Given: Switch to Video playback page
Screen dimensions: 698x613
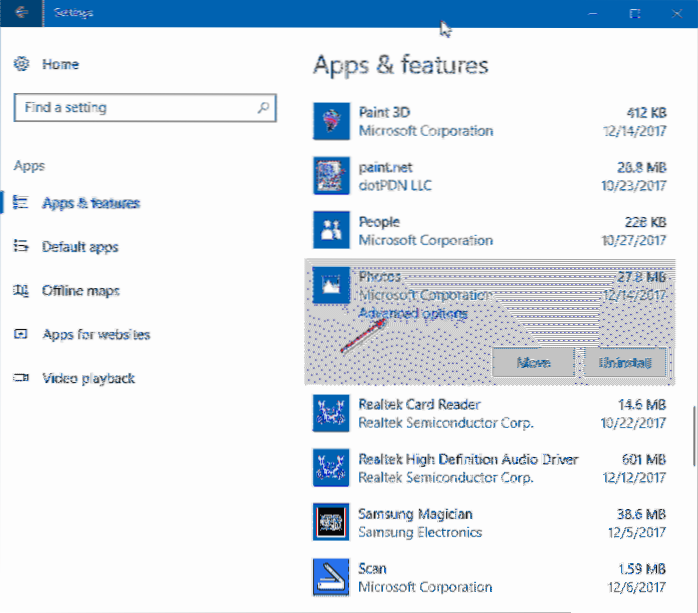Looking at the screenshot, I should 89,378.
